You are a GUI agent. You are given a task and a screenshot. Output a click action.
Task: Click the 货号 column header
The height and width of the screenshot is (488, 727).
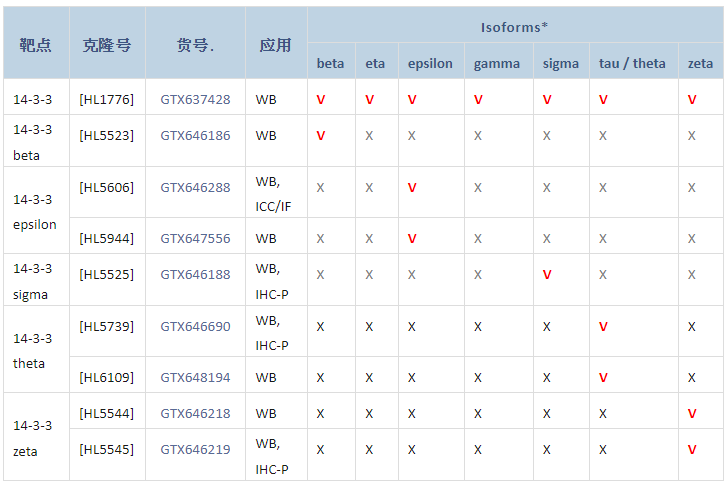(195, 43)
